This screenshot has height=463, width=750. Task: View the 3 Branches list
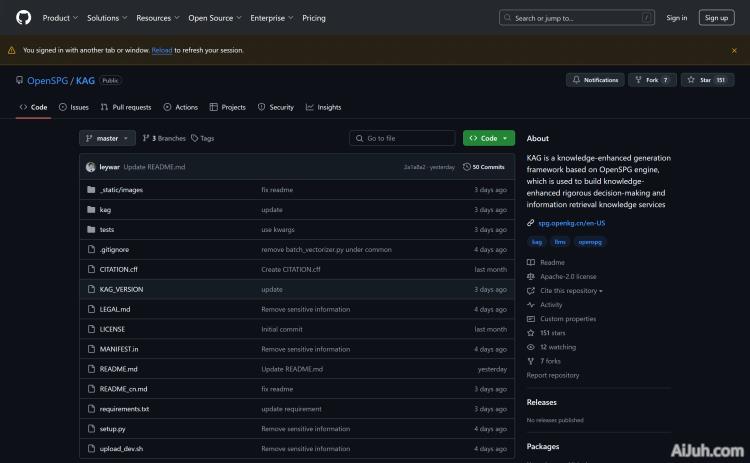(x=164, y=138)
